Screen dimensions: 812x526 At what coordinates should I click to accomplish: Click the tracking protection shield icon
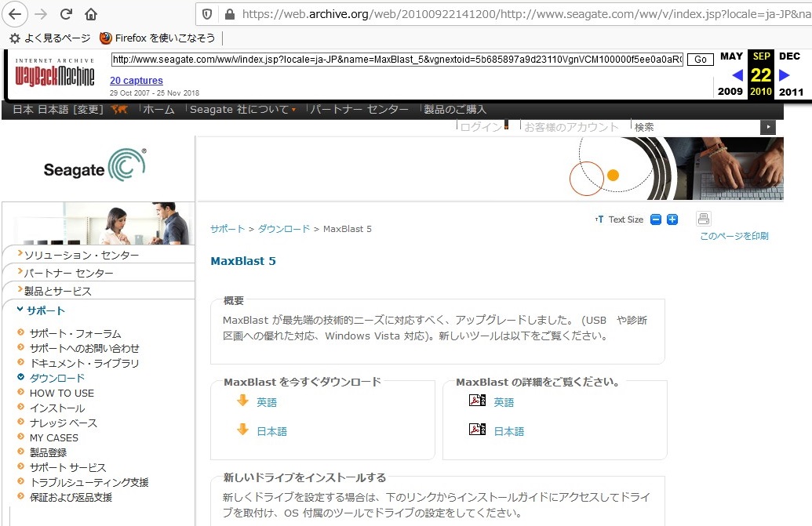click(207, 14)
